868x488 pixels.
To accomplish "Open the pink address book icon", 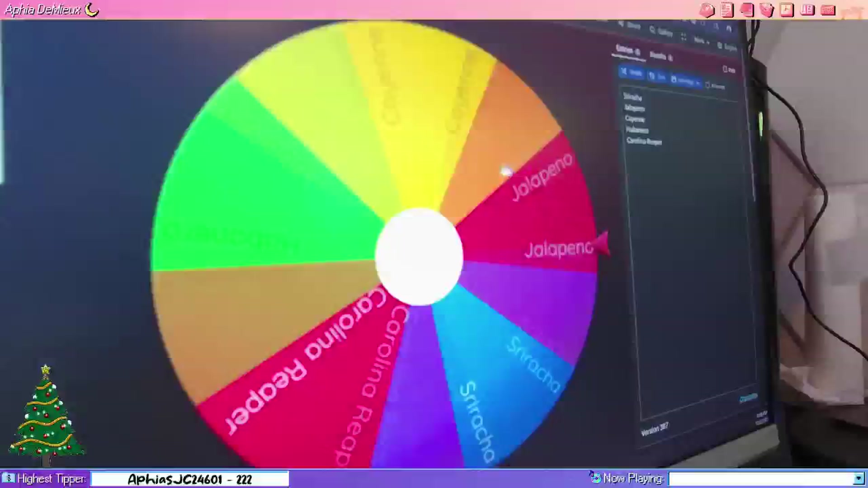I will (x=807, y=10).
